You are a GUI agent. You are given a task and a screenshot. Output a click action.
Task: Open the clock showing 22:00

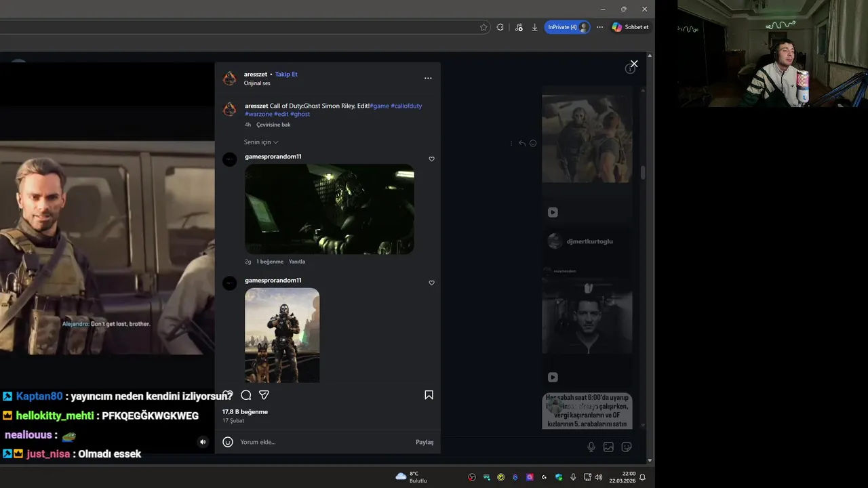622,477
